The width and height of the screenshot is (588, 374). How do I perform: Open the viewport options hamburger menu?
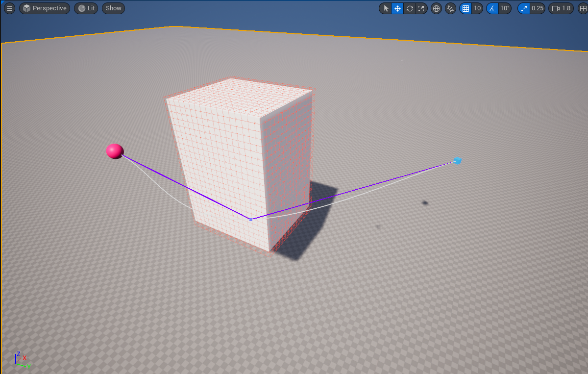coord(9,8)
